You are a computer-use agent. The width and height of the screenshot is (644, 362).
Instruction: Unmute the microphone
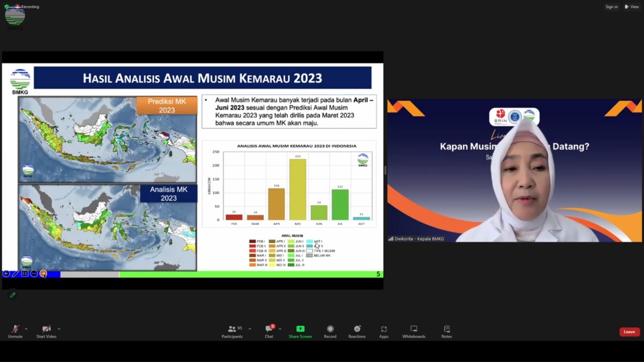tap(15, 331)
